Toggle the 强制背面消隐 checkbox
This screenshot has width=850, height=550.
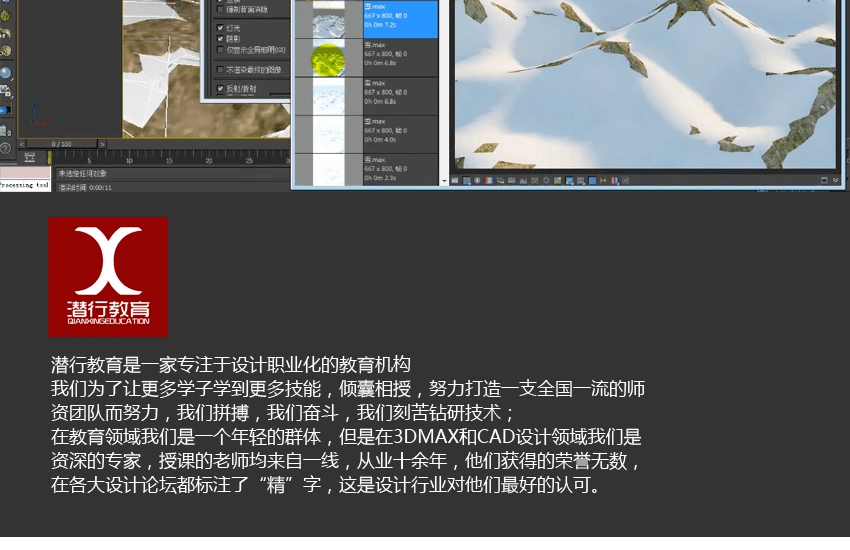(x=220, y=9)
